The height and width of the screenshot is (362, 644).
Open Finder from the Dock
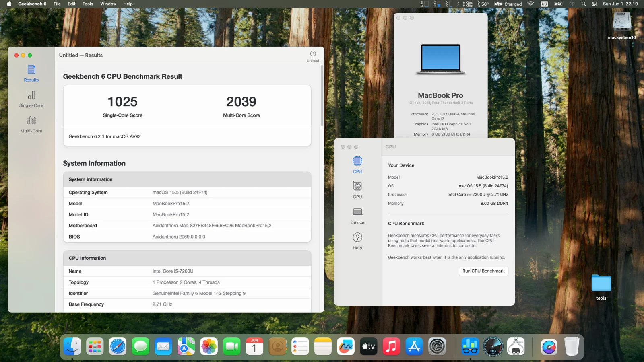pyautogui.click(x=72, y=346)
